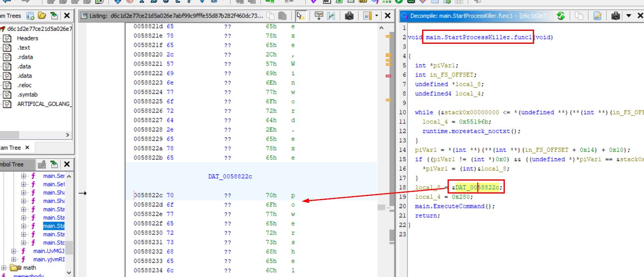644x277 pixels.
Task: Expand the main.yjvmRI function node
Action: tap(14, 259)
